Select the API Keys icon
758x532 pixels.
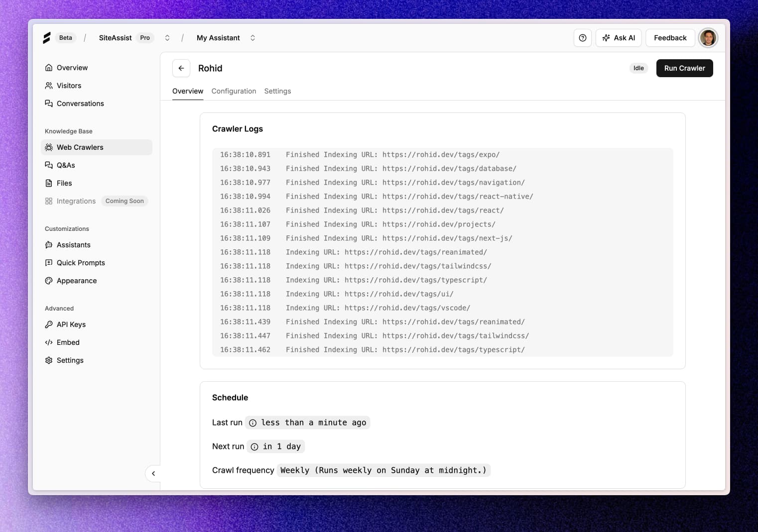[x=48, y=324]
